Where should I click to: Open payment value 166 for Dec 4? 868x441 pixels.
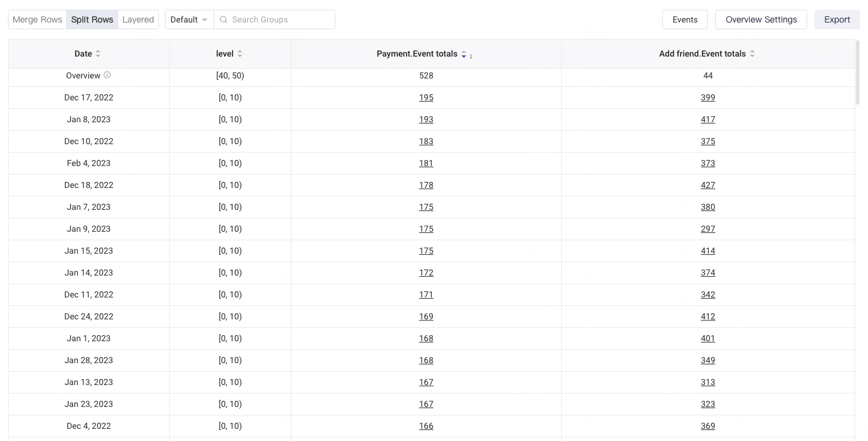pyautogui.click(x=426, y=426)
